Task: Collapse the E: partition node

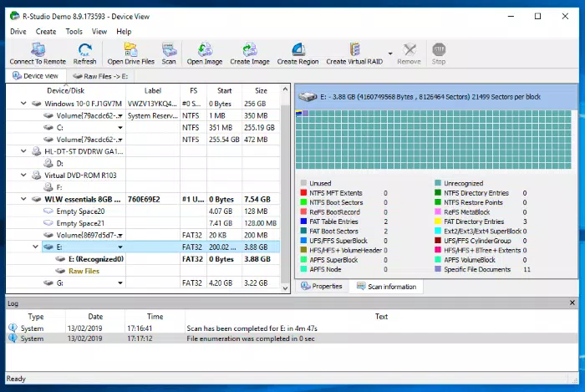Action: click(35, 247)
